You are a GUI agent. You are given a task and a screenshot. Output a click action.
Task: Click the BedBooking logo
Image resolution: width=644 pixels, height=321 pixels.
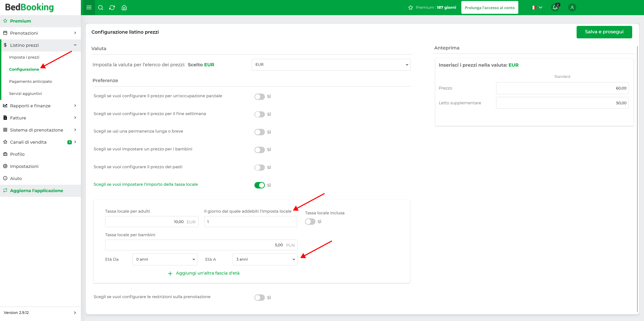[x=29, y=7]
